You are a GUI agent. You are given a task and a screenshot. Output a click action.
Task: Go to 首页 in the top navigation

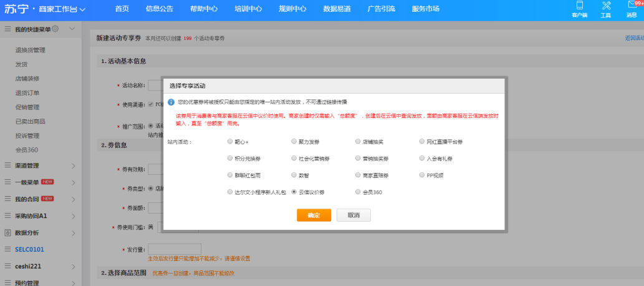tap(122, 9)
